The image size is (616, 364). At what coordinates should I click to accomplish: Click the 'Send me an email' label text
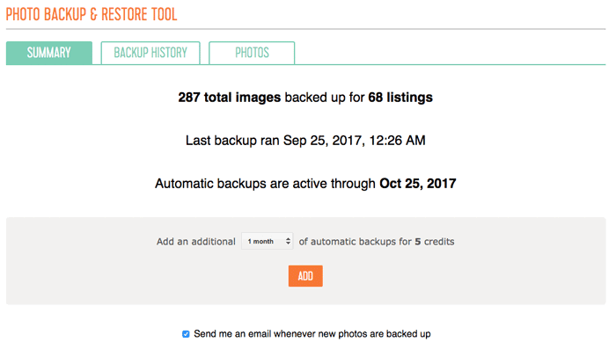pyautogui.click(x=312, y=334)
